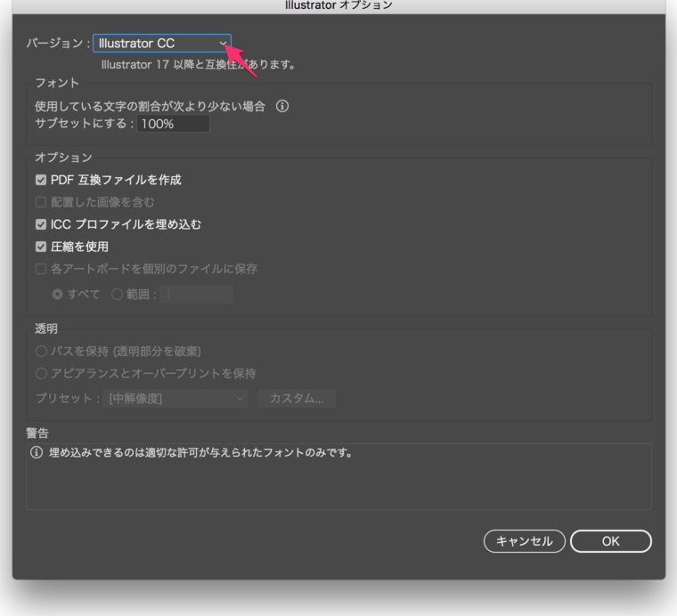Click the artboard 範囲 text field
Image resolution: width=677 pixels, height=616 pixels.
(196, 295)
